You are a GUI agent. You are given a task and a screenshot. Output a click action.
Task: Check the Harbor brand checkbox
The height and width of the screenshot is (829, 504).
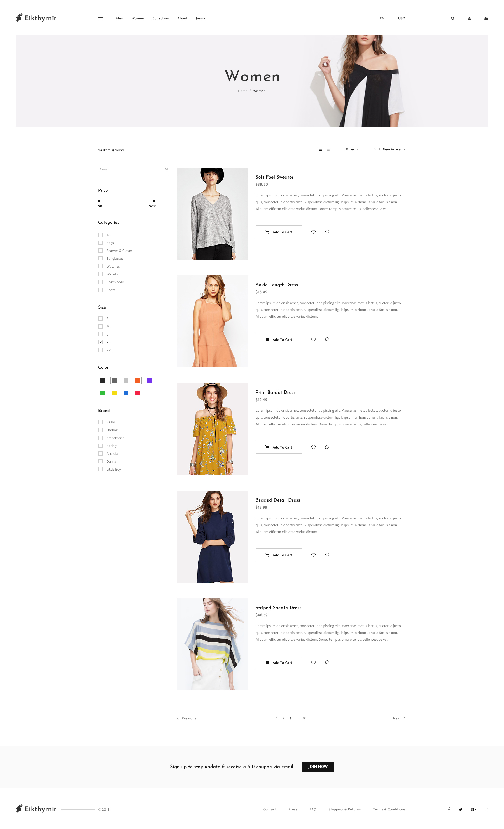(101, 430)
